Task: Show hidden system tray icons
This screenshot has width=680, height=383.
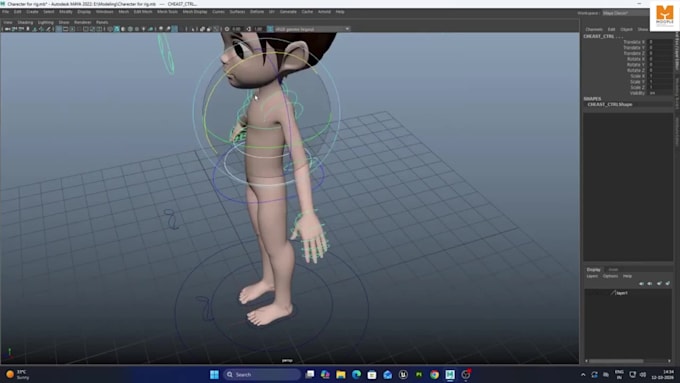Action: [x=583, y=374]
